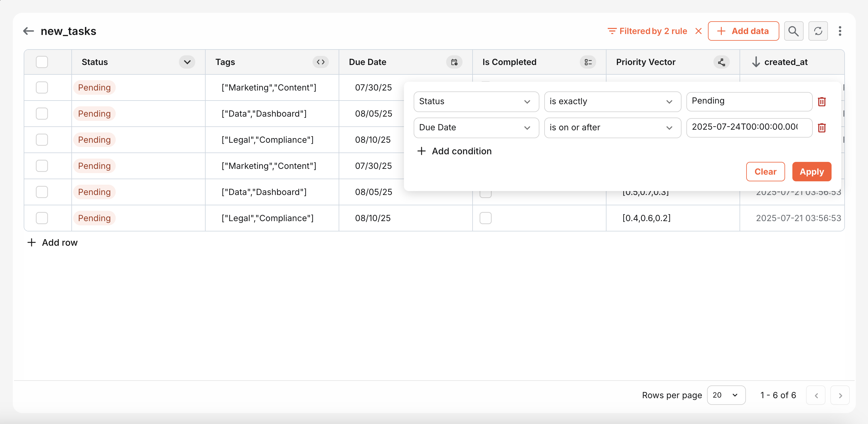The width and height of the screenshot is (868, 424).
Task: Click the Priority Vector type icon
Action: click(721, 62)
